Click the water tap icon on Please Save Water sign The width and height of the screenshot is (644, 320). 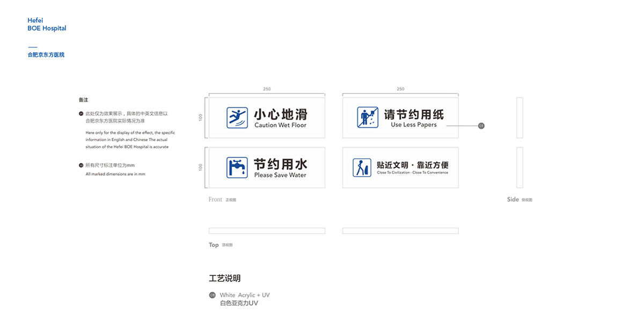click(x=237, y=167)
